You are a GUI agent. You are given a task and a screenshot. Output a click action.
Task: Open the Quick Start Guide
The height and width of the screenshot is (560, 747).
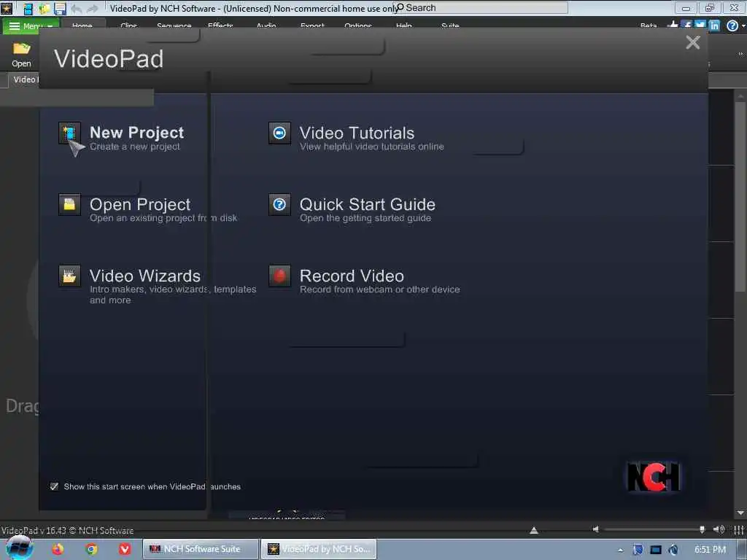(x=368, y=204)
